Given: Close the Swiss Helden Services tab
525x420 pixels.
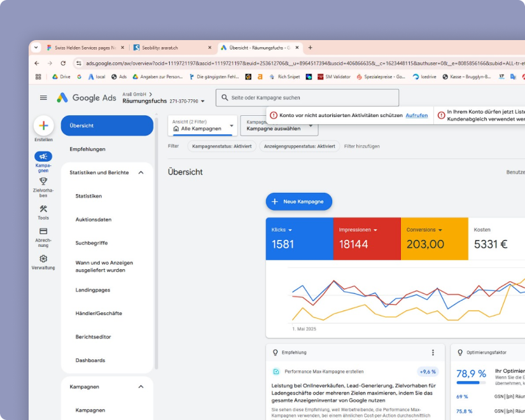Looking at the screenshot, I should coord(123,48).
